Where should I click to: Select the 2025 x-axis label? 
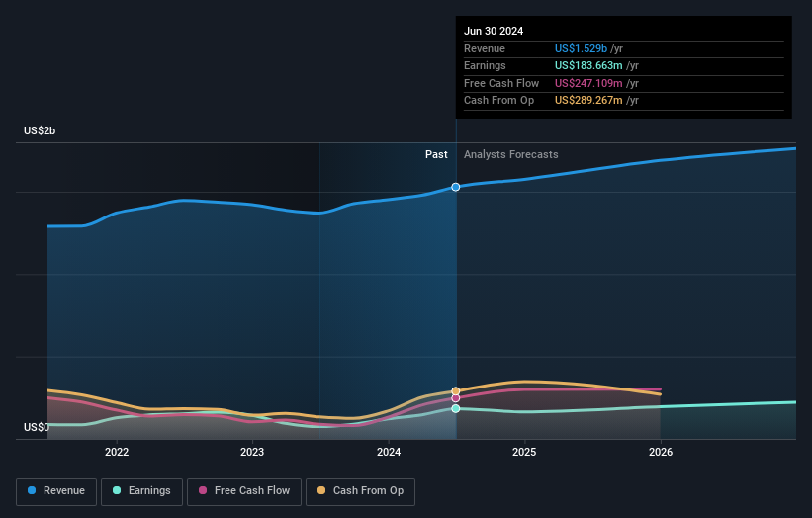pos(524,452)
